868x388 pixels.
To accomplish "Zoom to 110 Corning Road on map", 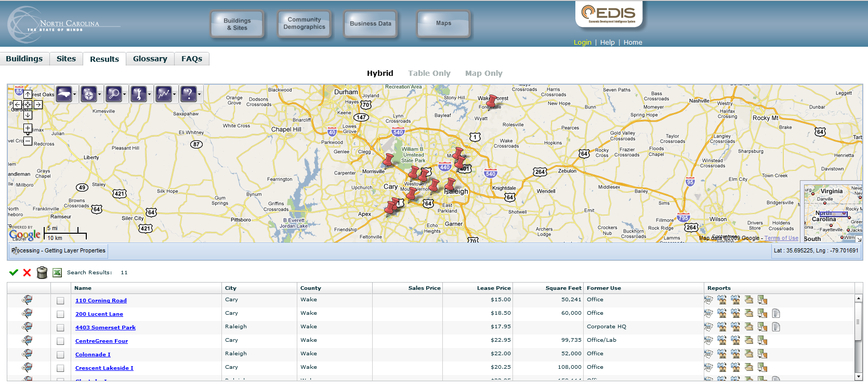I will (x=27, y=300).
